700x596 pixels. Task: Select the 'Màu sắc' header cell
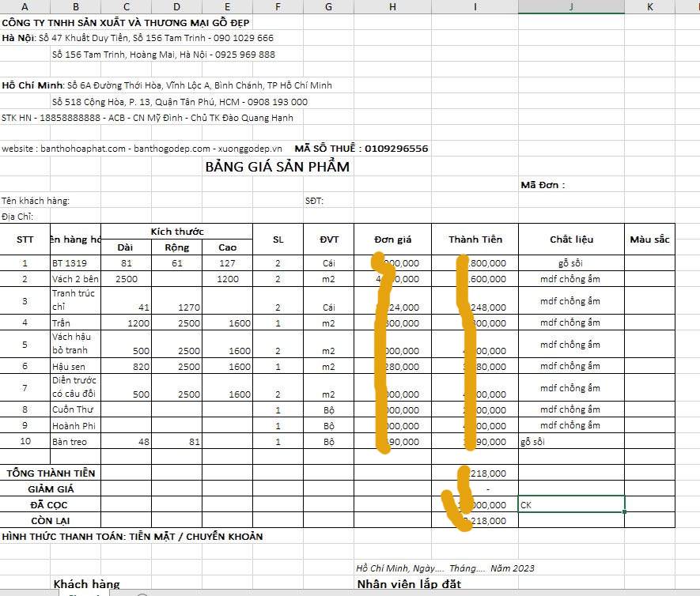(x=649, y=240)
